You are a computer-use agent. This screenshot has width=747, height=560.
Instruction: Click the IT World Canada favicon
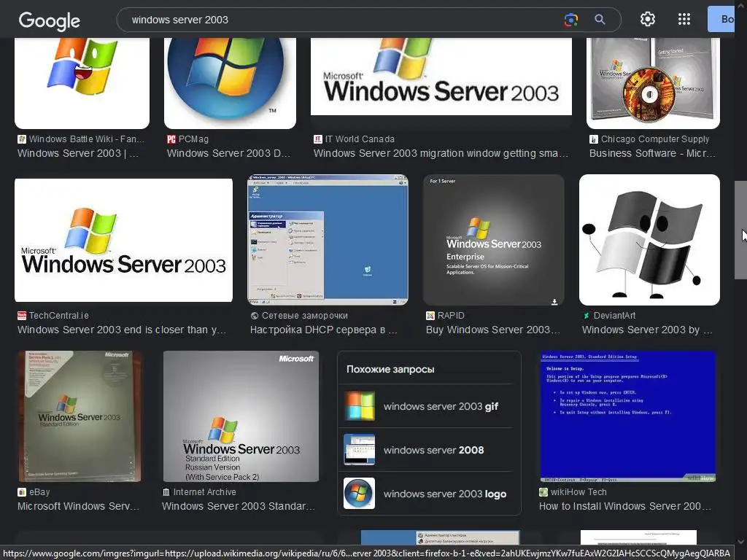point(318,139)
